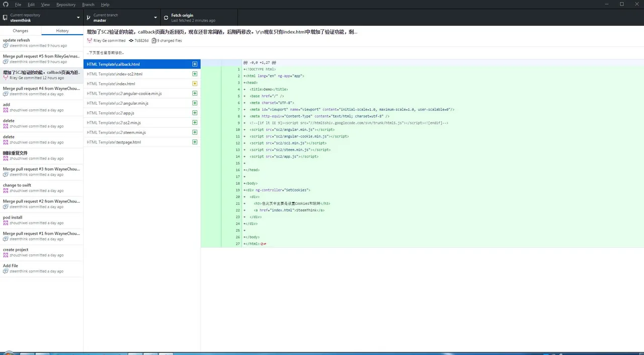Viewport: 644px width, 355px height.
Task: Click line number 18 in diff gutter
Action: [238, 183]
